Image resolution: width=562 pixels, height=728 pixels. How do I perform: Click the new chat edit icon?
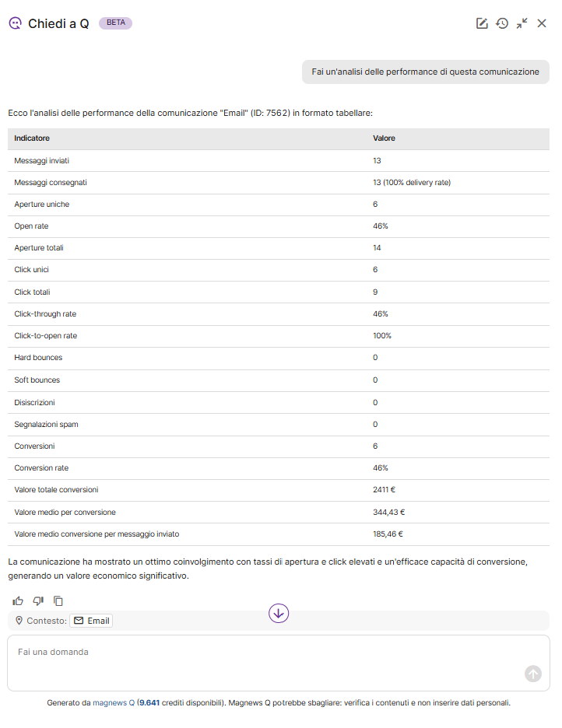[482, 23]
